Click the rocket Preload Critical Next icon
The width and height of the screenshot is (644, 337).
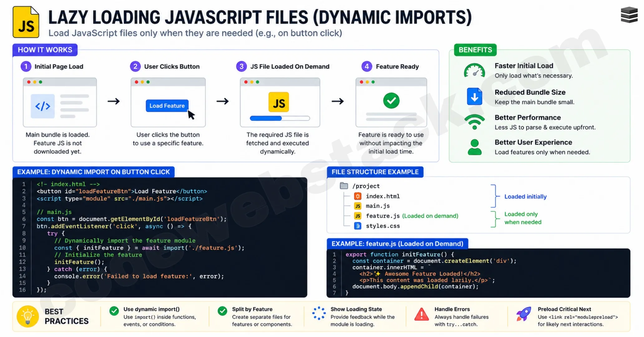point(524,314)
